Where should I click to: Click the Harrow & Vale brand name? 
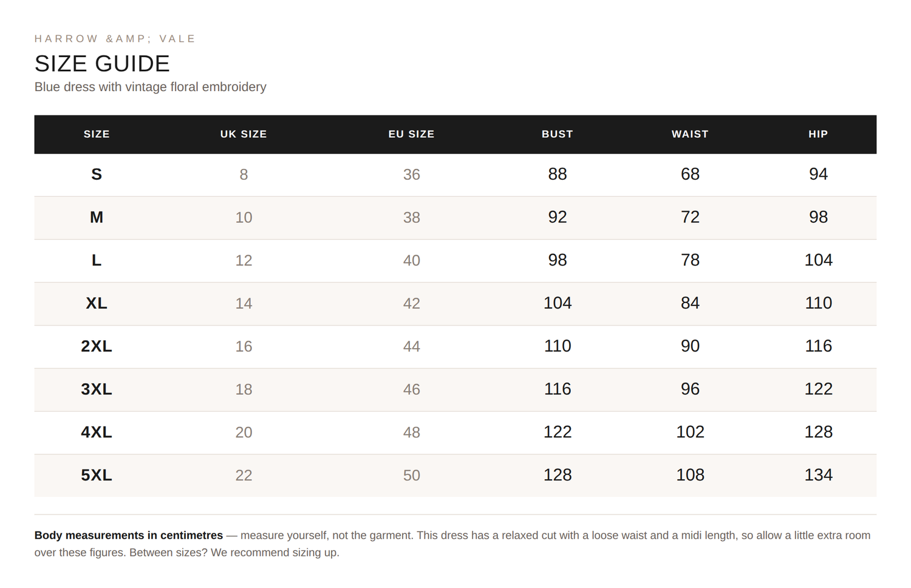(x=115, y=39)
